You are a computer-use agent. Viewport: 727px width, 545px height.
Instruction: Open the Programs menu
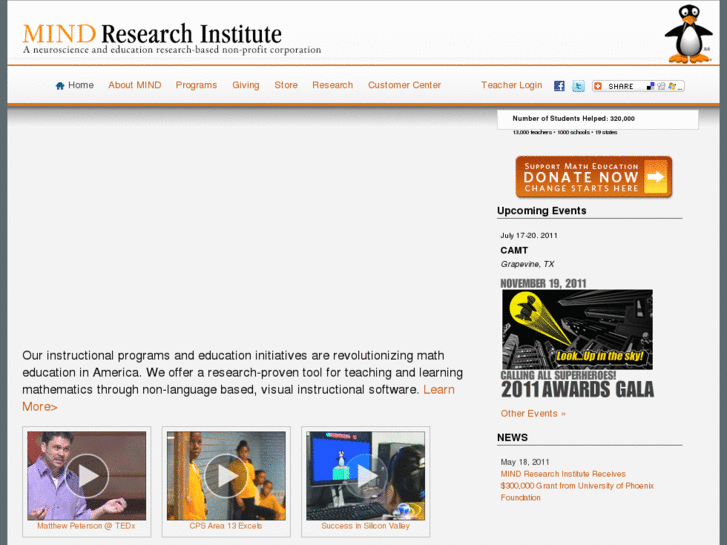tap(196, 85)
